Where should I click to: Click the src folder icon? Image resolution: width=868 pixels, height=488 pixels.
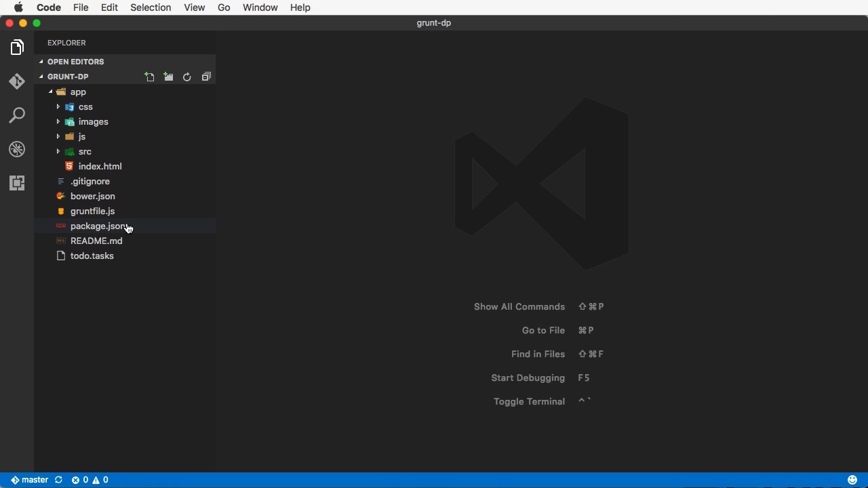[69, 151]
